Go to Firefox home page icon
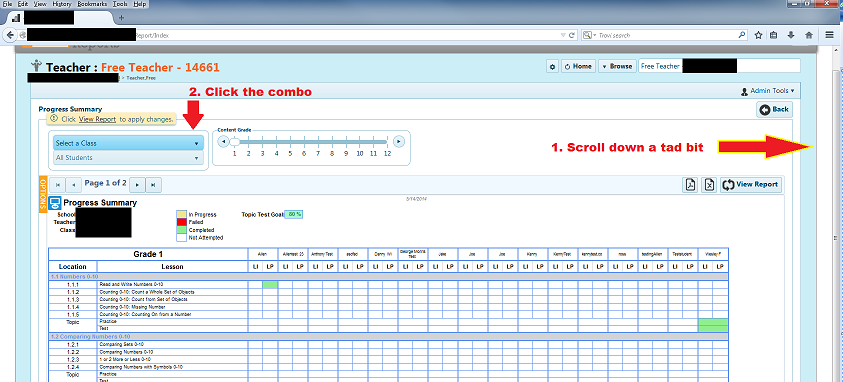This screenshot has width=843, height=382. coord(809,35)
